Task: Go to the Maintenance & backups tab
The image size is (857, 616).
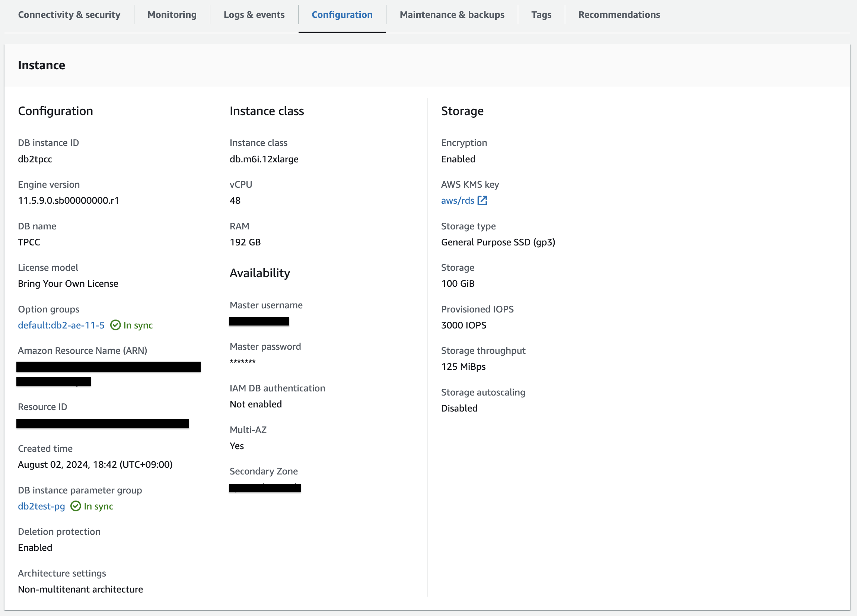Action: tap(452, 15)
